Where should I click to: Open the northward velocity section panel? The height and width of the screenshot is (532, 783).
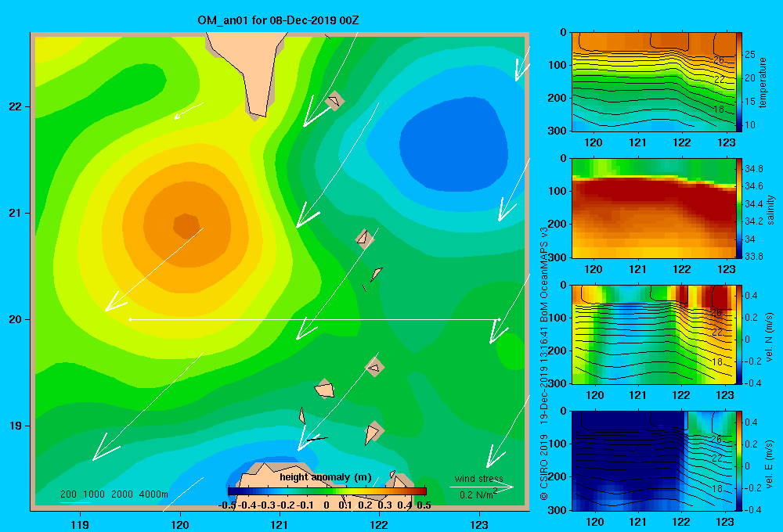click(x=653, y=335)
